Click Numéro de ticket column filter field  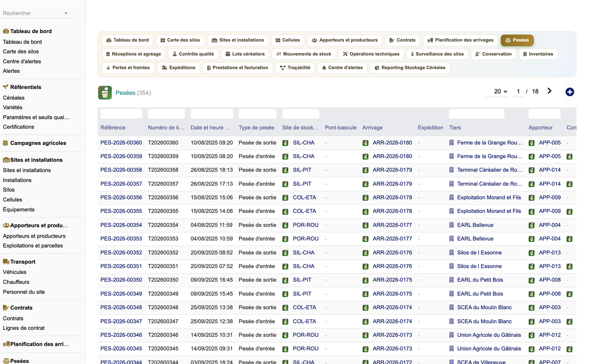click(166, 114)
